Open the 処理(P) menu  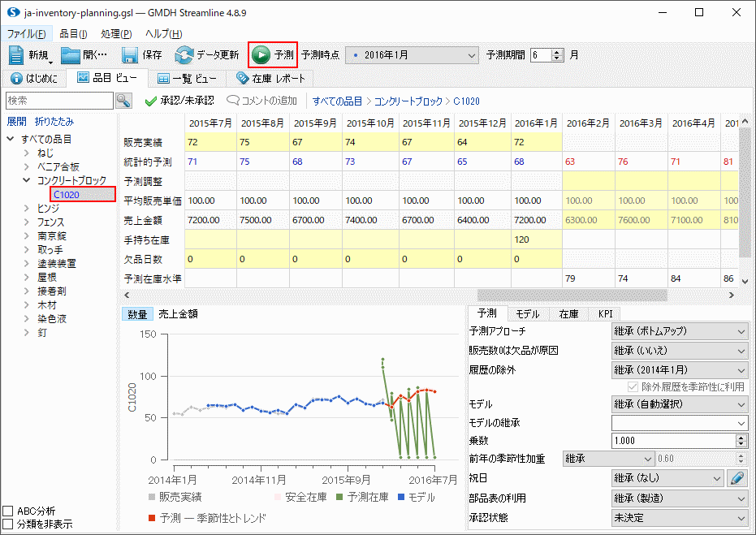tap(116, 33)
